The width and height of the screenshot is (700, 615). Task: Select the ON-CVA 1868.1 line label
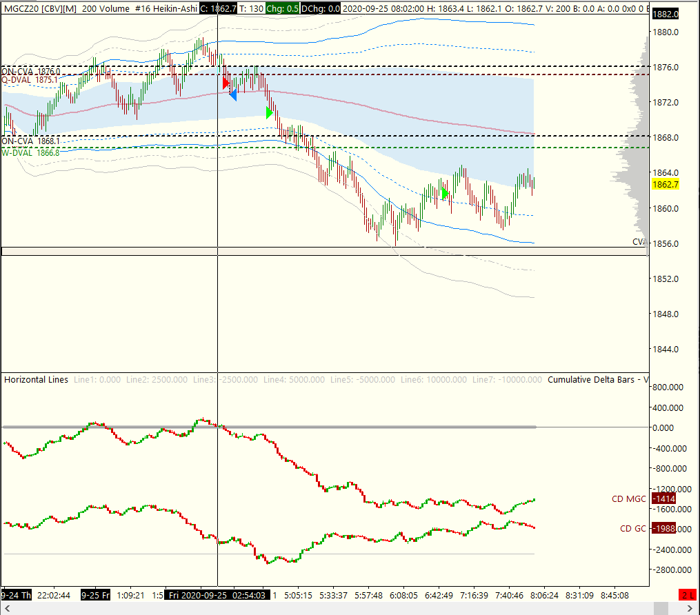31,141
